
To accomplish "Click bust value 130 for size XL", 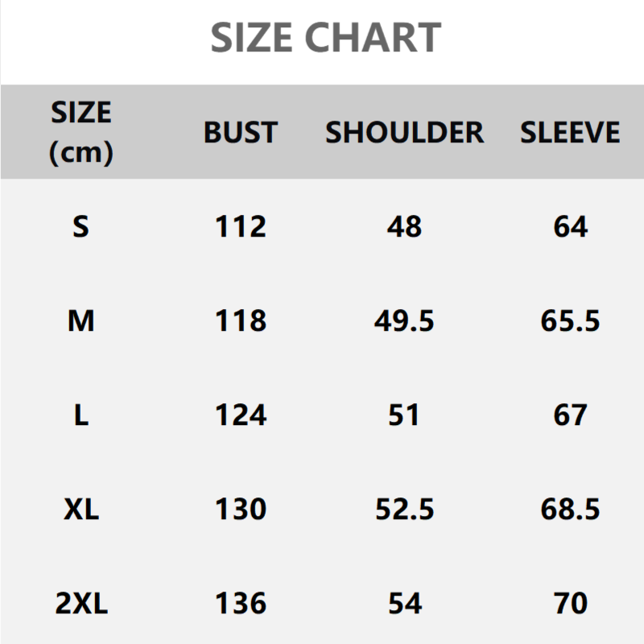I will point(240,510).
